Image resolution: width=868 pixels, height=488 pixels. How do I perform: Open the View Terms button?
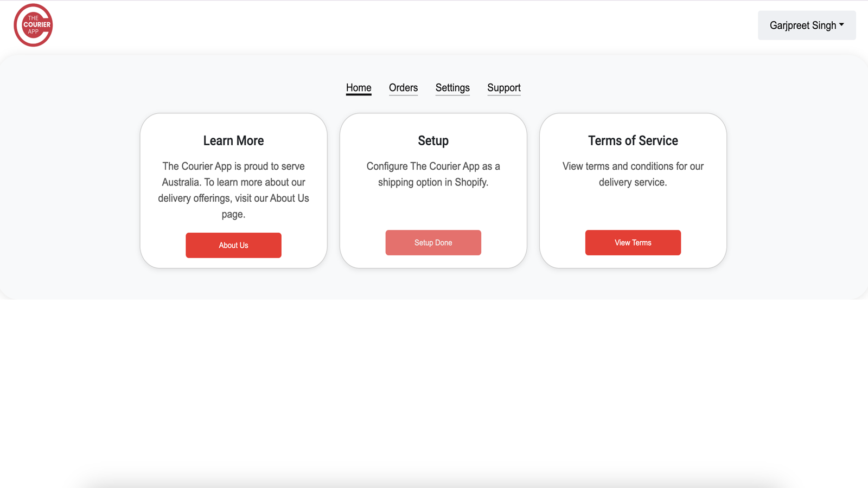(633, 243)
